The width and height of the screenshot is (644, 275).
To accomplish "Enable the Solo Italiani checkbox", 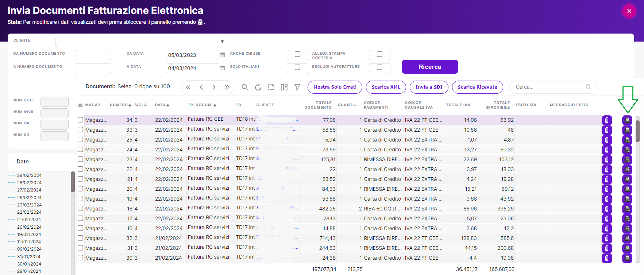I will (x=297, y=67).
